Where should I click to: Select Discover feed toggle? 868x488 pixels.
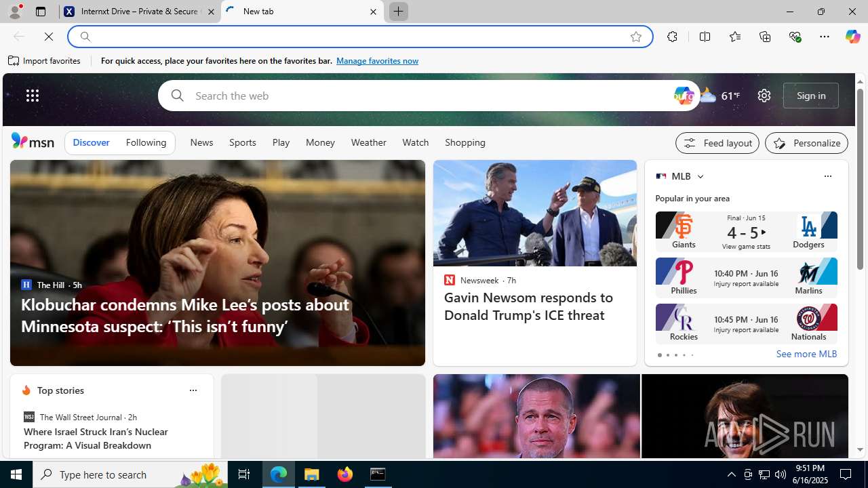pyautogui.click(x=91, y=143)
